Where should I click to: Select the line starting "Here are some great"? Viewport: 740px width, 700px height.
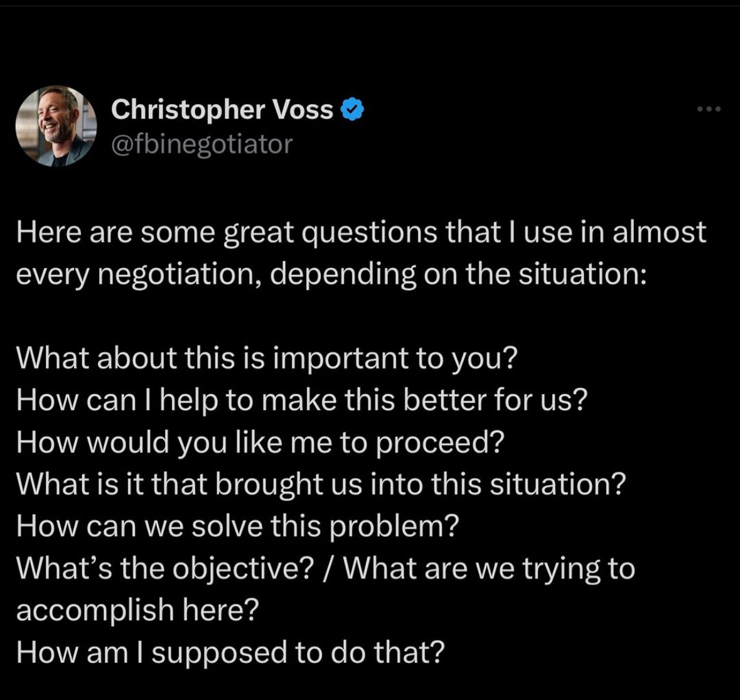pyautogui.click(x=362, y=233)
